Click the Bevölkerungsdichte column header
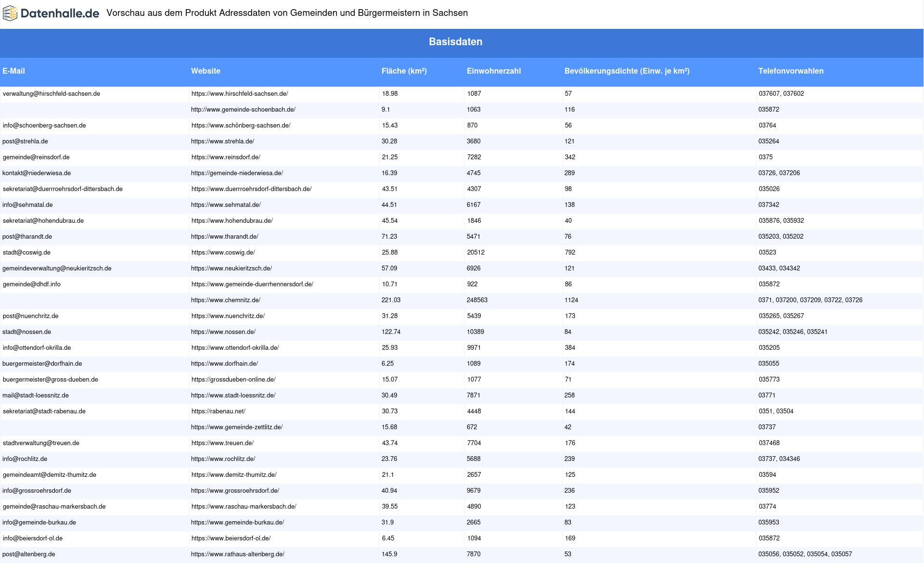Screen dimensions: 924x563 coord(627,71)
